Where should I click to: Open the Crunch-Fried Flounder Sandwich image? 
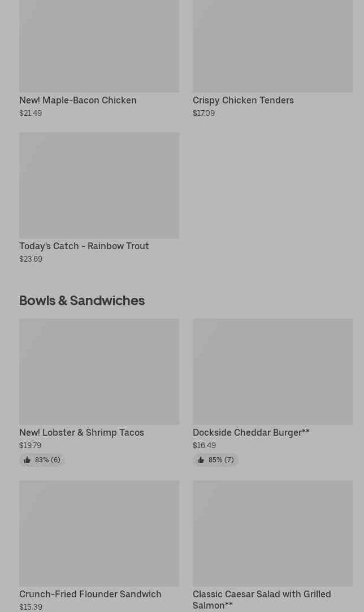(x=99, y=533)
